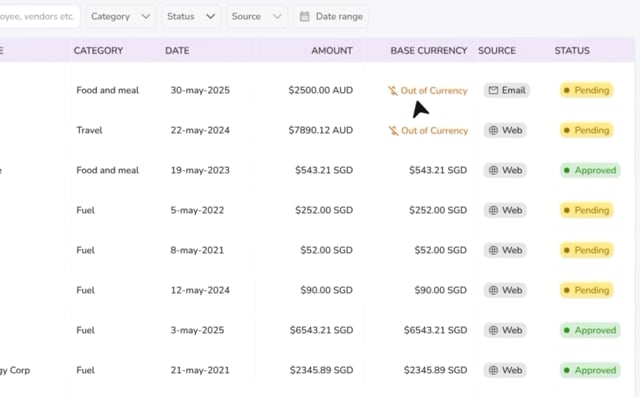Click globe icon on the 5-may-2022 row
This screenshot has height=397, width=640.
493,210
